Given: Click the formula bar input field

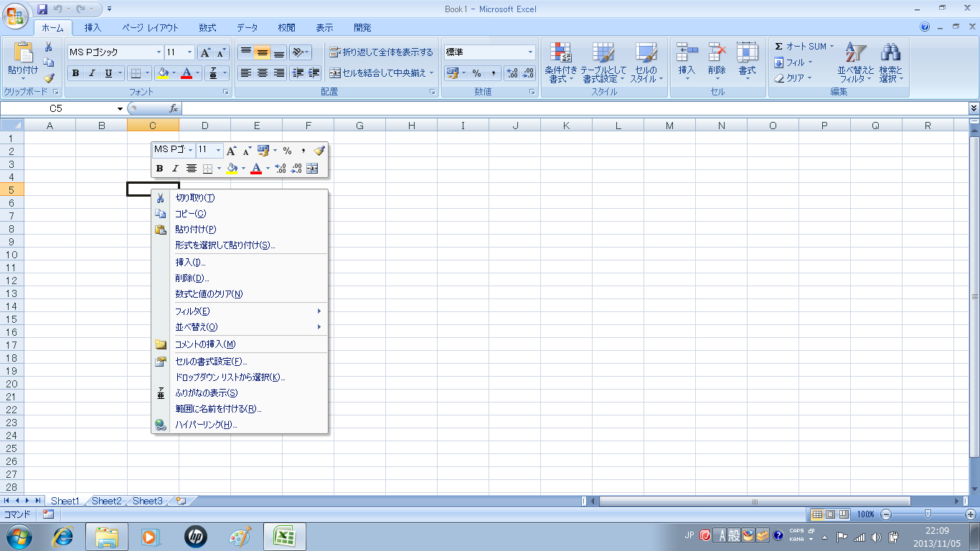Looking at the screenshot, I should point(574,108).
